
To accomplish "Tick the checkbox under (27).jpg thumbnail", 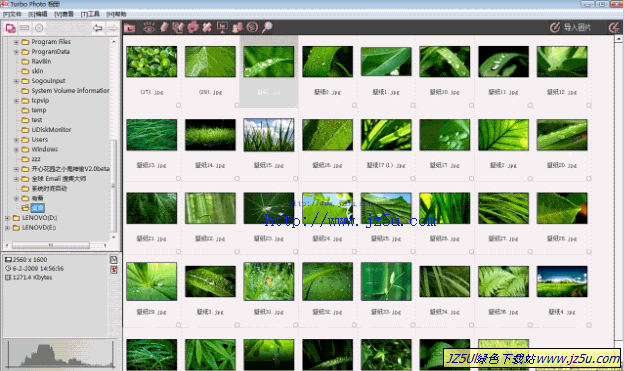I will click(178, 105).
